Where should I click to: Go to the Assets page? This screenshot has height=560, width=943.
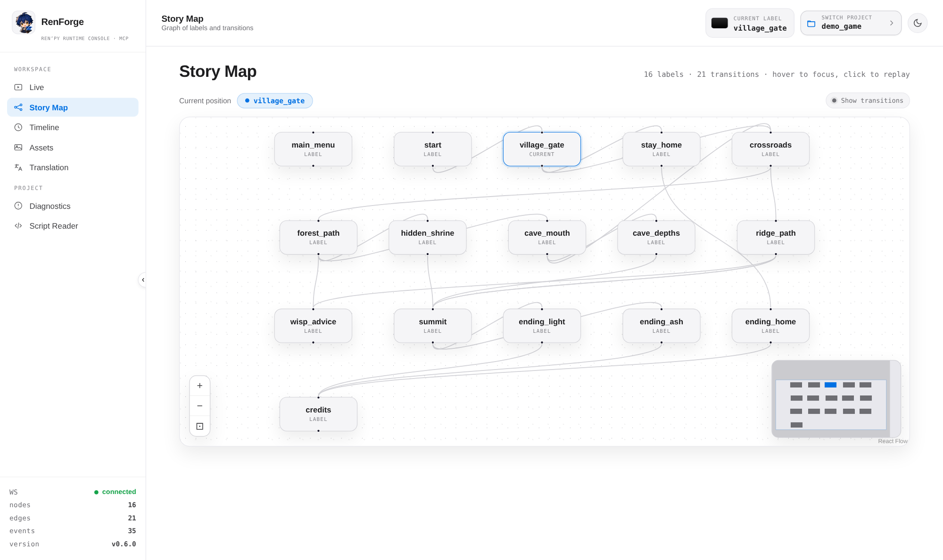pos(73,148)
